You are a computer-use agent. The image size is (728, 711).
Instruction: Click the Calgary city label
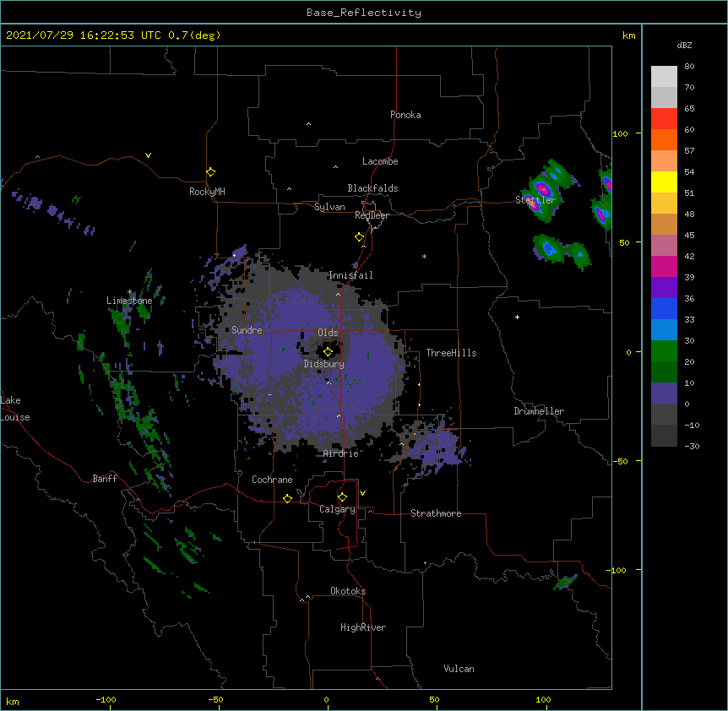pos(337,509)
